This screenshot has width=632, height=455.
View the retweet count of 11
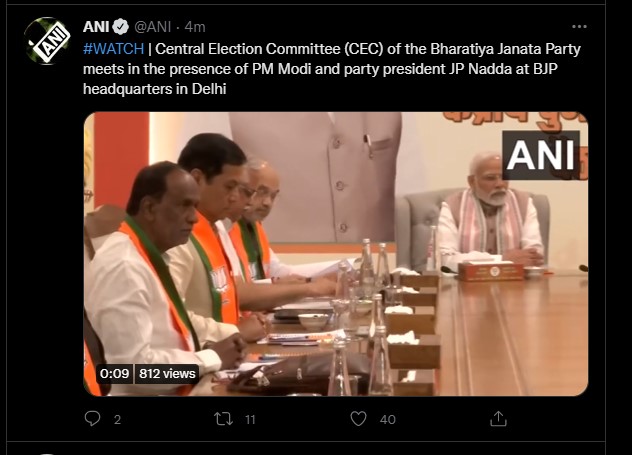coord(250,420)
